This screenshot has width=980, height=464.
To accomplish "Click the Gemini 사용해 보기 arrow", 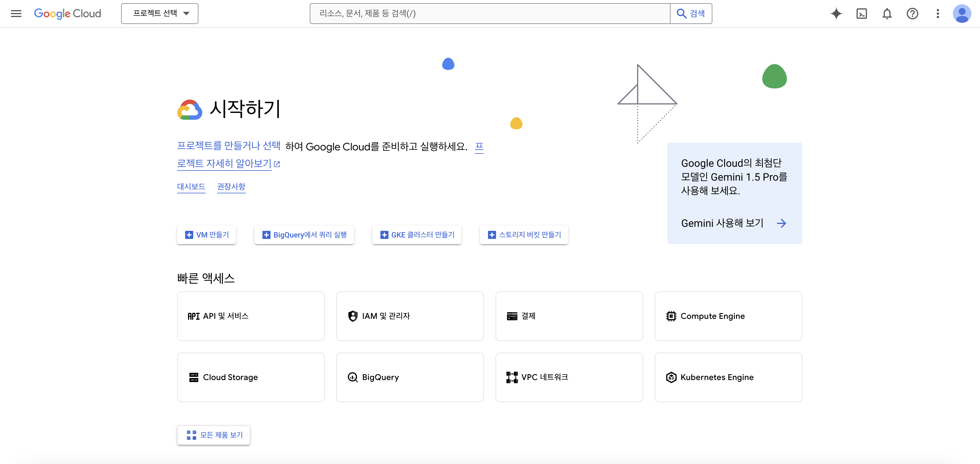I will tap(781, 223).
